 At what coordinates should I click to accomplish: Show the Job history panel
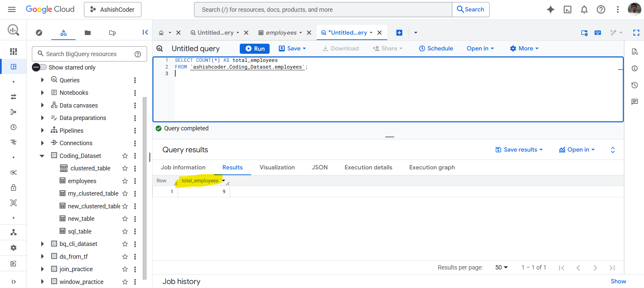coord(618,281)
